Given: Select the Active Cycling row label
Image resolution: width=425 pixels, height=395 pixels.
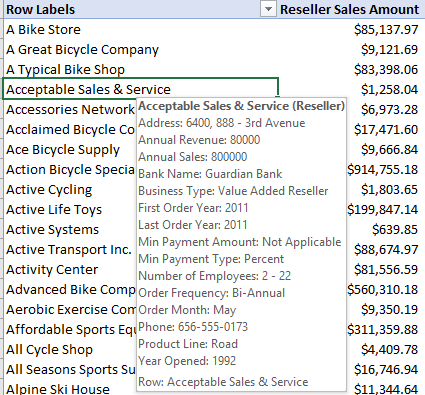Looking at the screenshot, I should pyautogui.click(x=70, y=189).
